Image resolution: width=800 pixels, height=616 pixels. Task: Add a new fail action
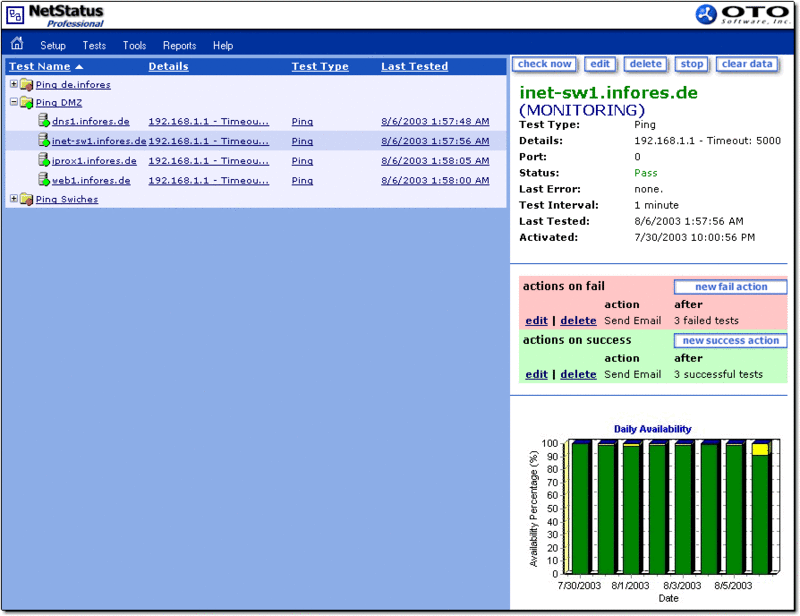731,287
